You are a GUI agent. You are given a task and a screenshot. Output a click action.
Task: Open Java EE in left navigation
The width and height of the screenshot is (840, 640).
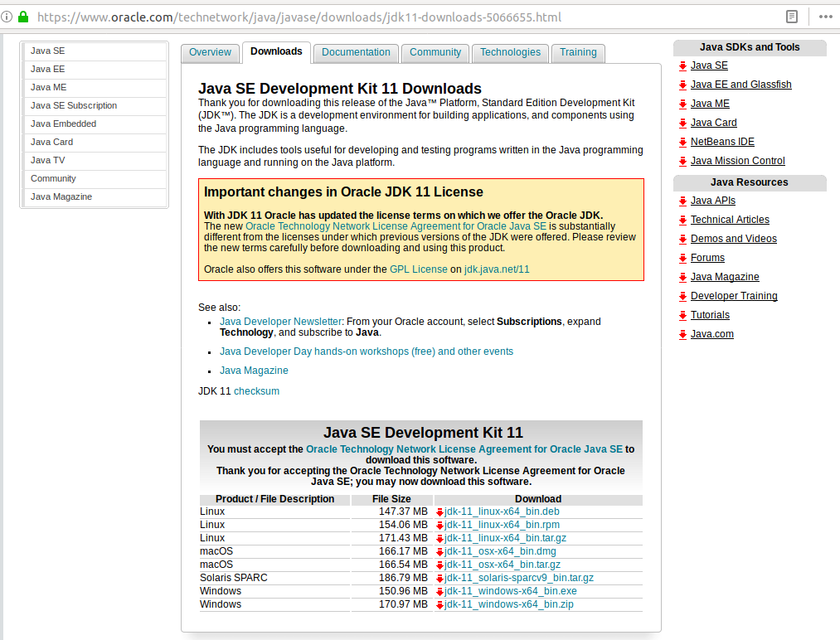click(x=95, y=69)
